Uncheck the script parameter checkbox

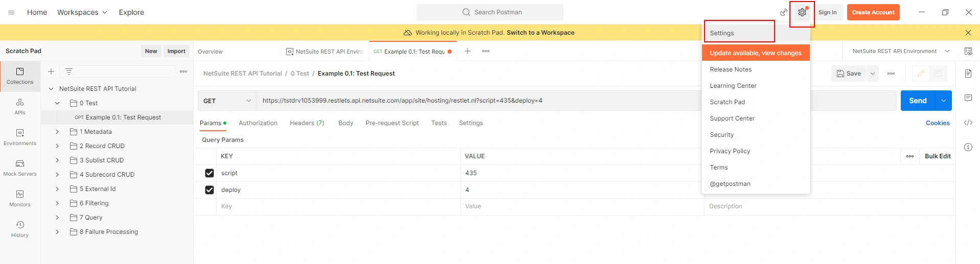[x=209, y=173]
